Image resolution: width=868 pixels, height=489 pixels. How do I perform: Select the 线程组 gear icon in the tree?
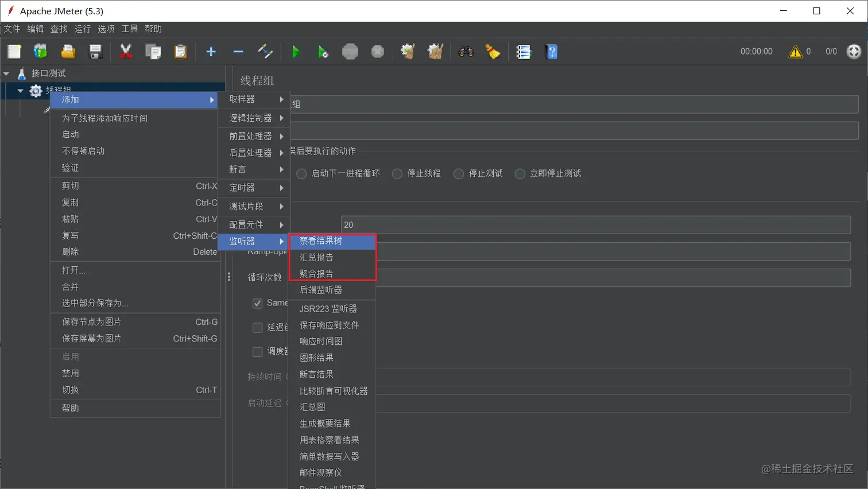coord(36,90)
